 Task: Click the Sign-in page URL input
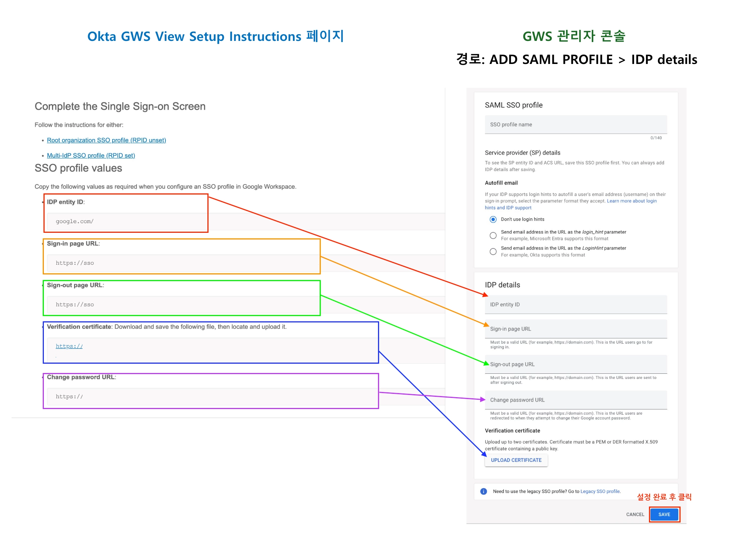(x=575, y=329)
